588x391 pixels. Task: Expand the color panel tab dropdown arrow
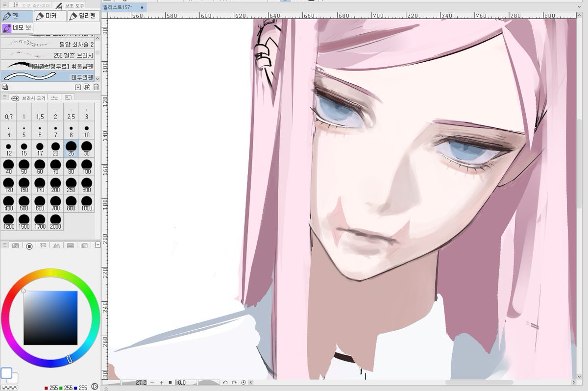tap(97, 245)
